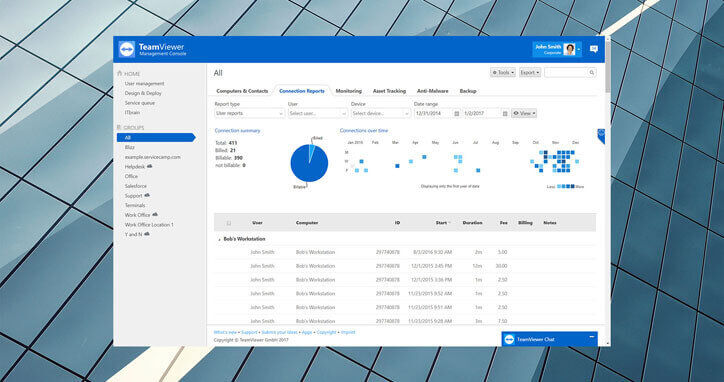Collapse the Bob's Workstation group

point(219,240)
